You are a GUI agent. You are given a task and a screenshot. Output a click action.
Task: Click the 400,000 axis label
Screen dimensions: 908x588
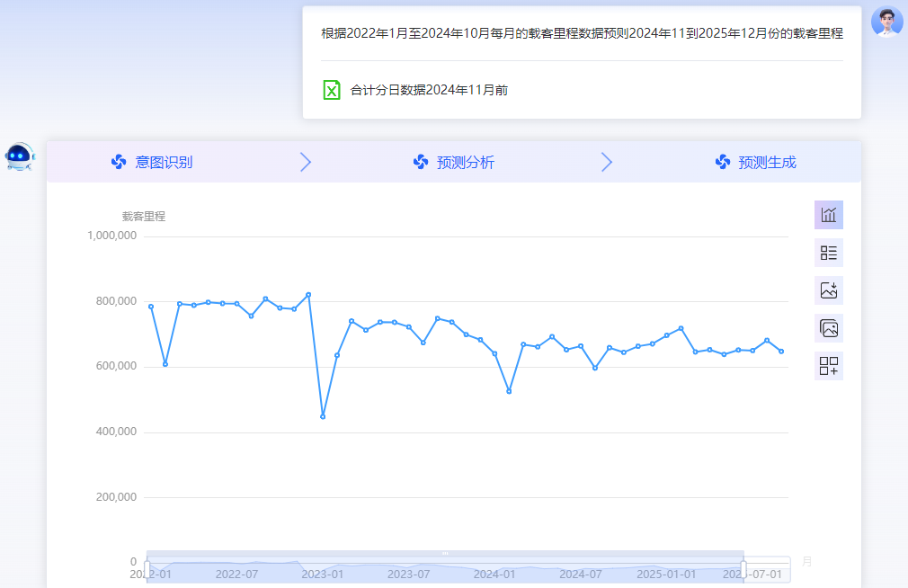pos(116,432)
